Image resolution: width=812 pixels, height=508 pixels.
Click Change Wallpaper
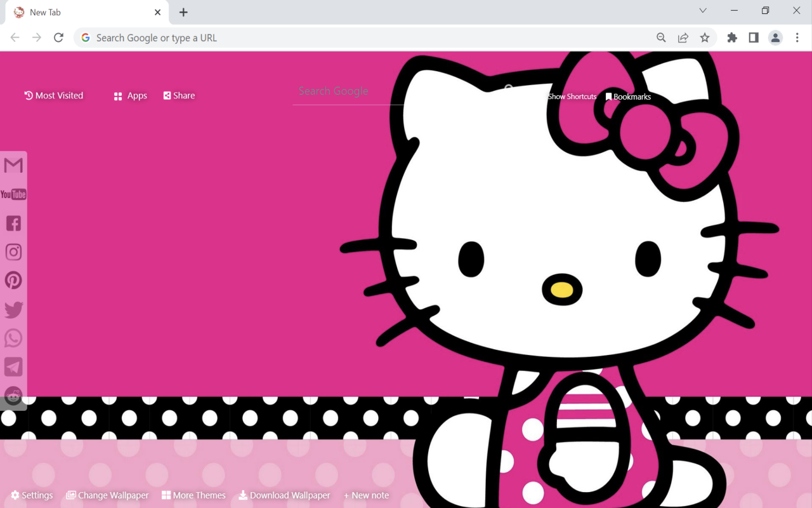107,495
